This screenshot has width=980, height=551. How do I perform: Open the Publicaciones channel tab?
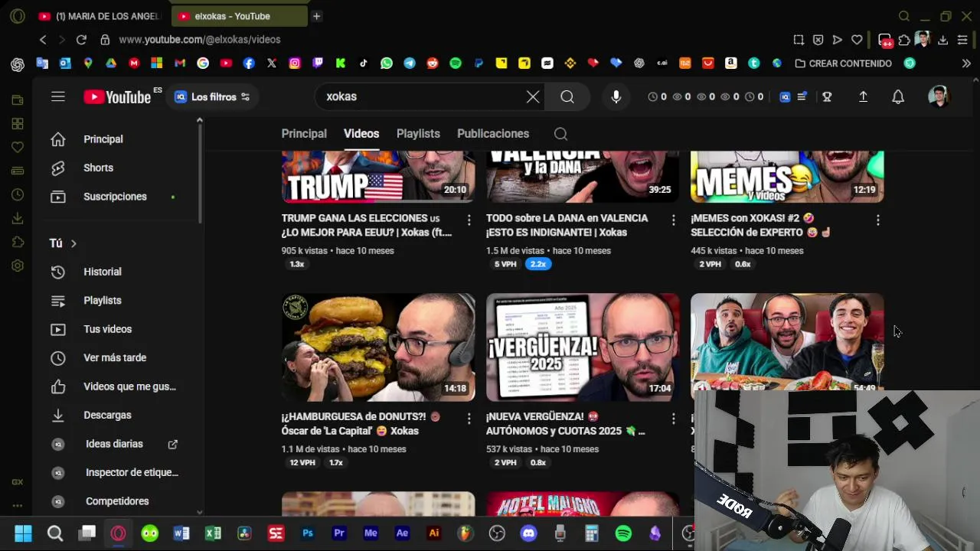493,133
